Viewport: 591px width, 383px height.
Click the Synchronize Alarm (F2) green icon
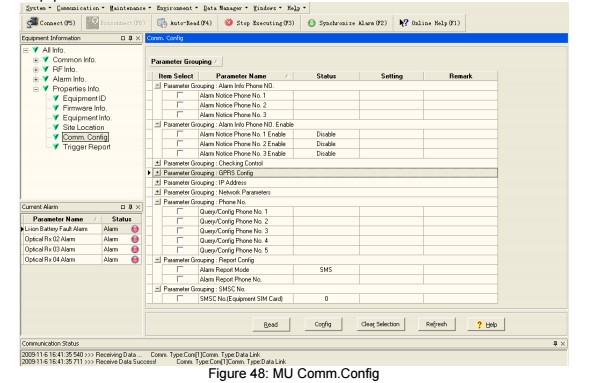click(311, 23)
